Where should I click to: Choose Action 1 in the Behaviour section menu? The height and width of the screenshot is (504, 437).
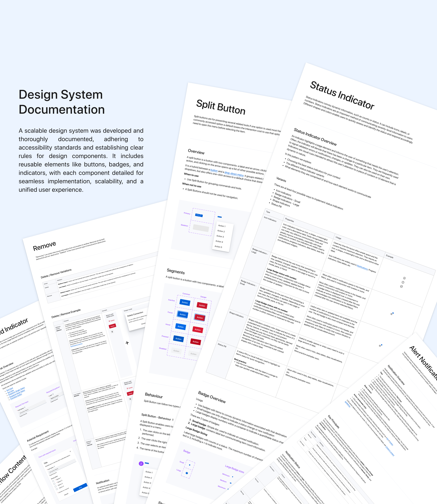149,472
